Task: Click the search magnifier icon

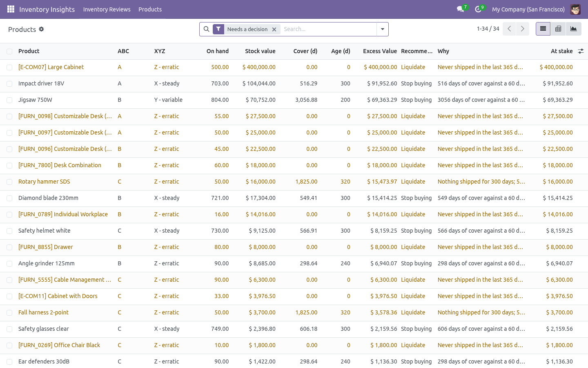Action: (x=206, y=29)
